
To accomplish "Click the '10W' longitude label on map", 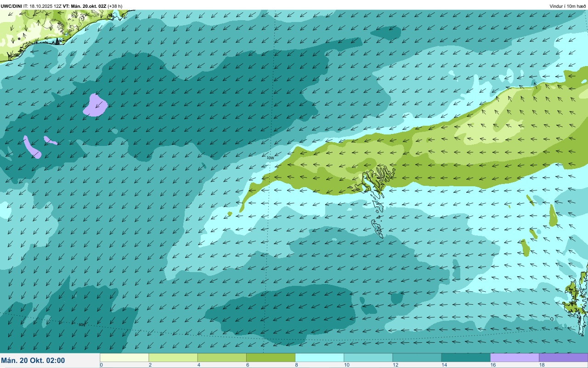I will click(x=270, y=158).
